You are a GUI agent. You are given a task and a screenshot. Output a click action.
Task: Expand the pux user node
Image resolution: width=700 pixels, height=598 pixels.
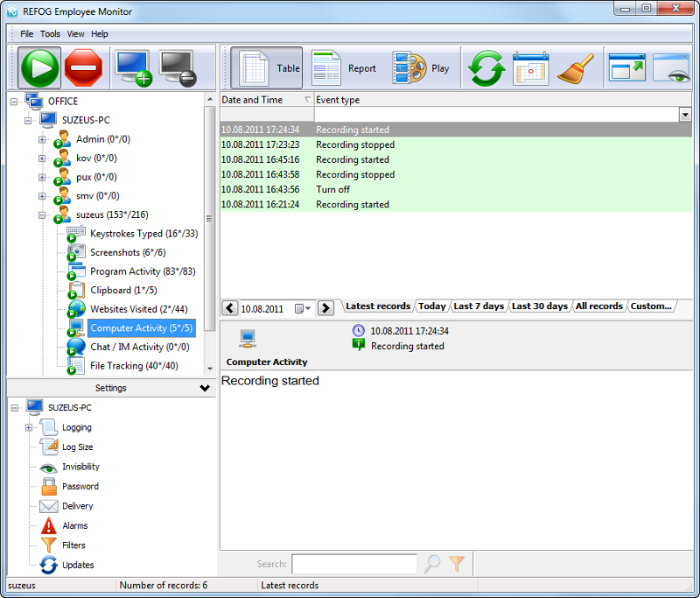point(42,178)
